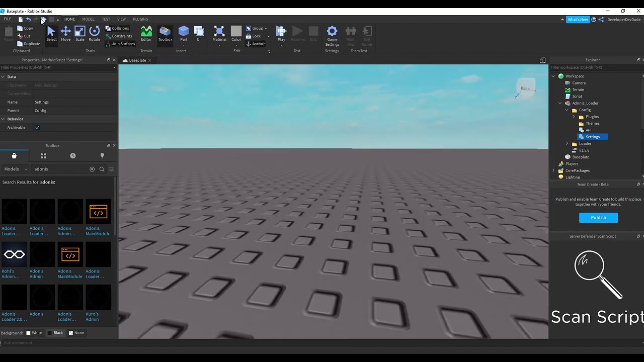Click the Anchor tool
This screenshot has height=362, width=644.
[255, 44]
